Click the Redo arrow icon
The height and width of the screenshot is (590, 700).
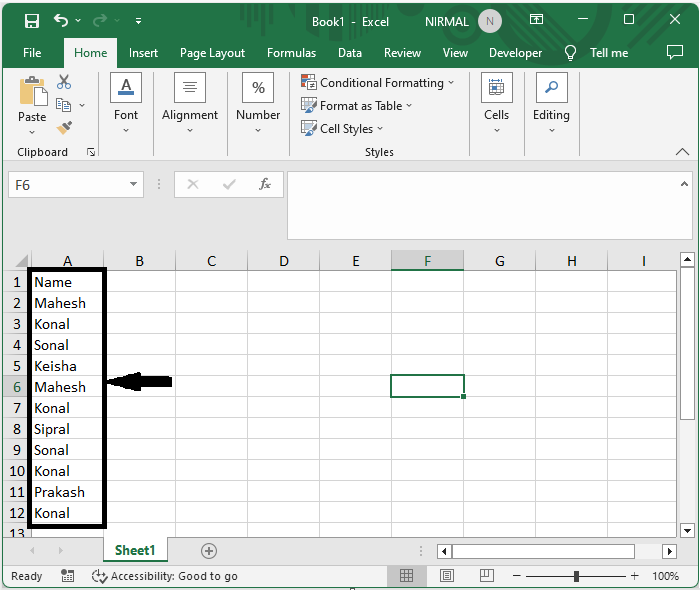pyautogui.click(x=100, y=20)
